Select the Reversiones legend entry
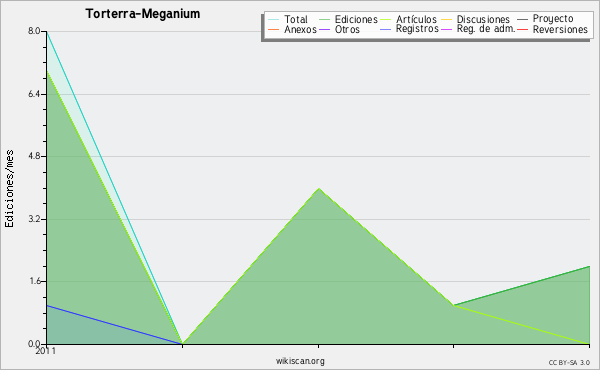The width and height of the screenshot is (600, 370). pos(553,29)
